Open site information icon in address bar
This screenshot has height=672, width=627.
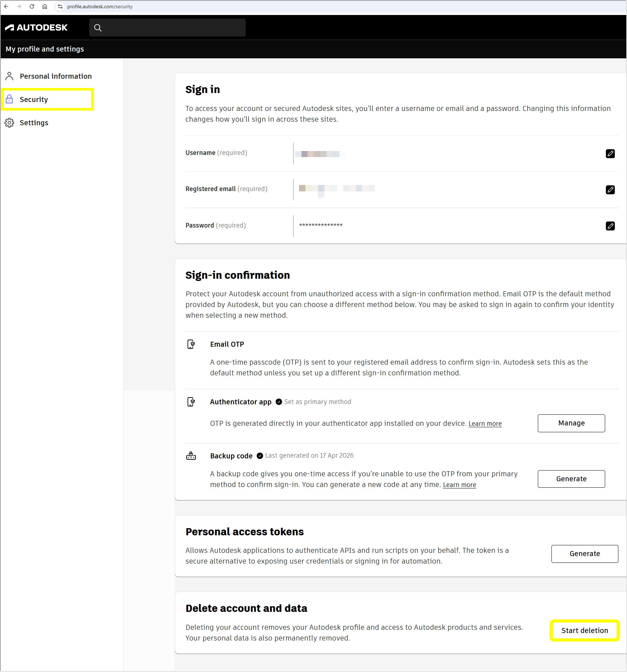(x=60, y=6)
